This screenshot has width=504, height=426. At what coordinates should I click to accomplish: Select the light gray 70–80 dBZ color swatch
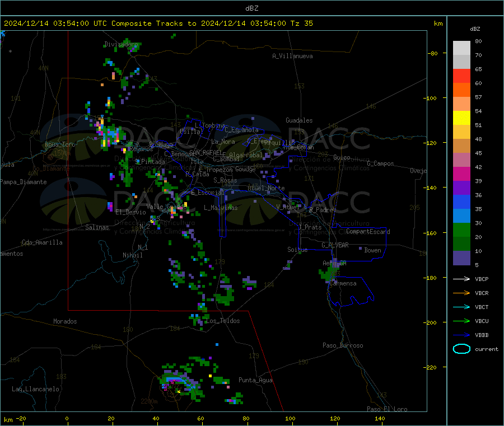pyautogui.click(x=461, y=48)
